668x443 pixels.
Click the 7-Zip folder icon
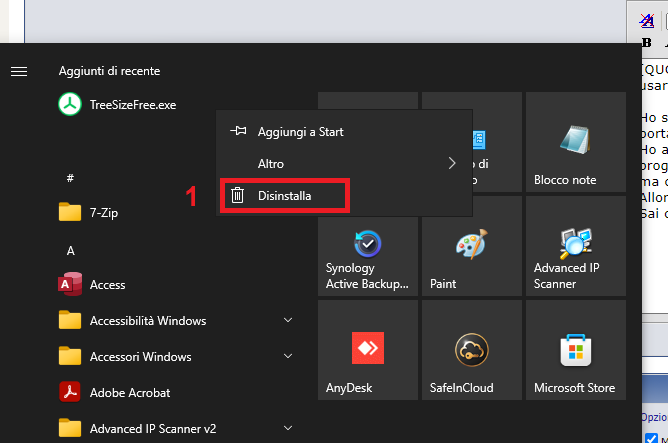coord(70,212)
